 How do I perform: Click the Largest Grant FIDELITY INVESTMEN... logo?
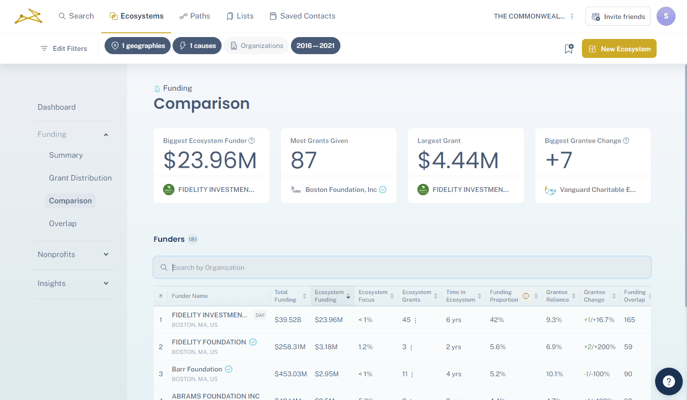(423, 190)
